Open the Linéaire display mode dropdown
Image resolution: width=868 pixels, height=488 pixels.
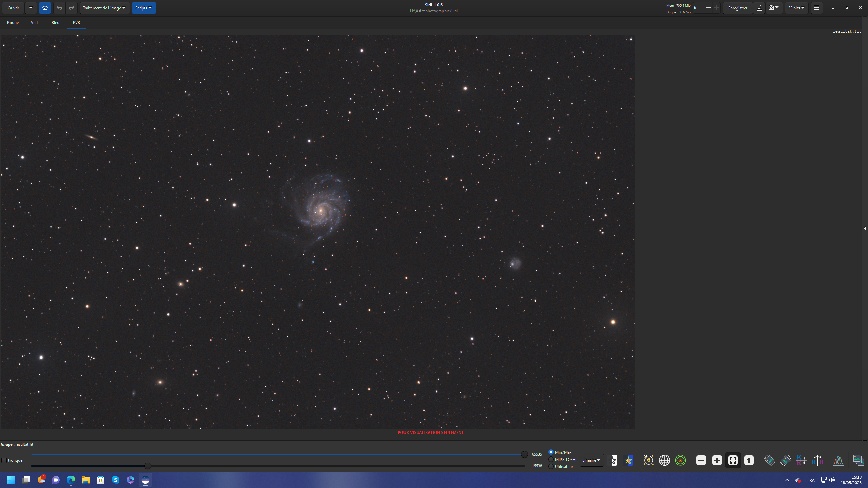(591, 460)
